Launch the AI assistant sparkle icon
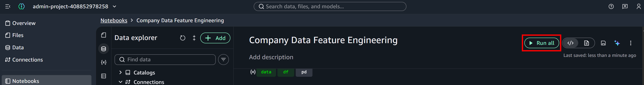The height and width of the screenshot is (85, 644). click(617, 43)
